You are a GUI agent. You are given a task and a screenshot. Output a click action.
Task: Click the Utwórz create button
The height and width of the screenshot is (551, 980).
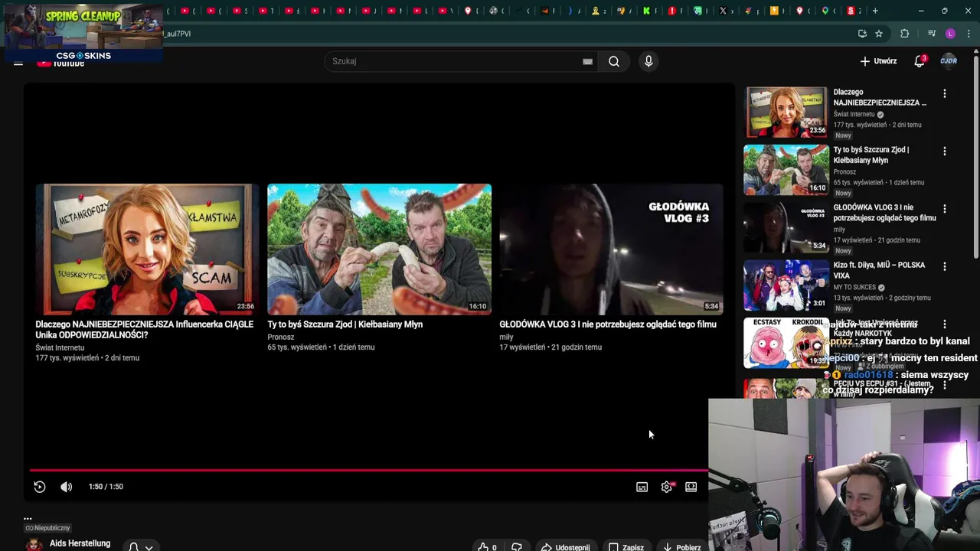878,61
